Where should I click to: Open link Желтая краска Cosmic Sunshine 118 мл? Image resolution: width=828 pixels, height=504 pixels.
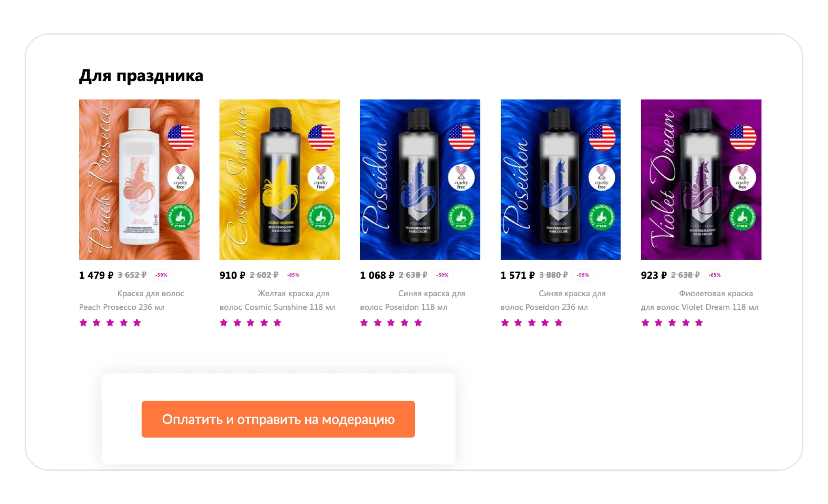pos(278,300)
